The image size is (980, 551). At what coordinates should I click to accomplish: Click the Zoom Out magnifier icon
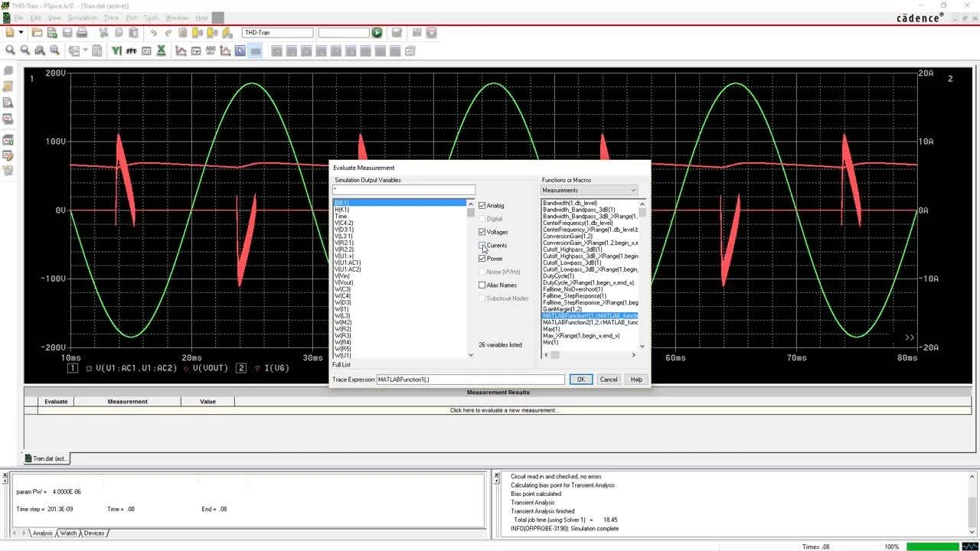(25, 51)
